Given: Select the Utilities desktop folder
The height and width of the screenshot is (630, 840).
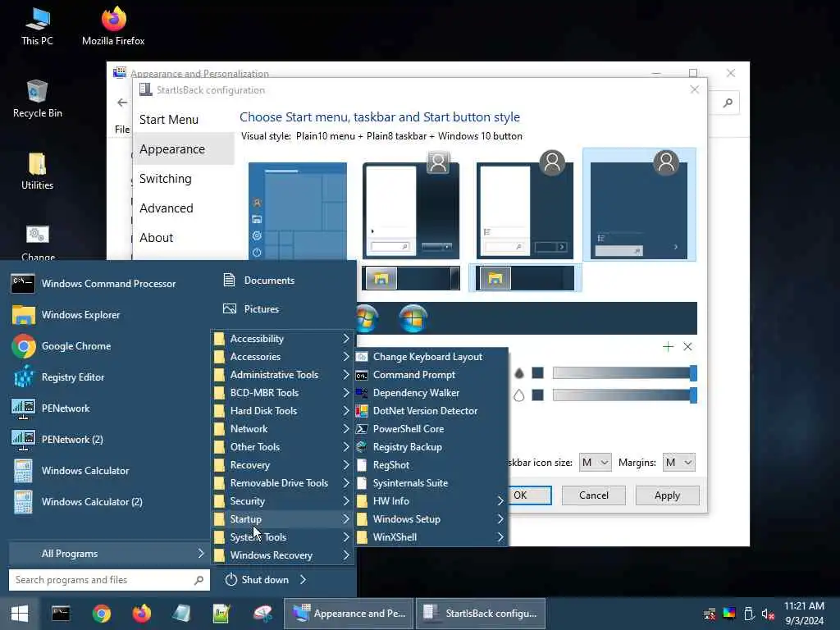Looking at the screenshot, I should (x=38, y=171).
